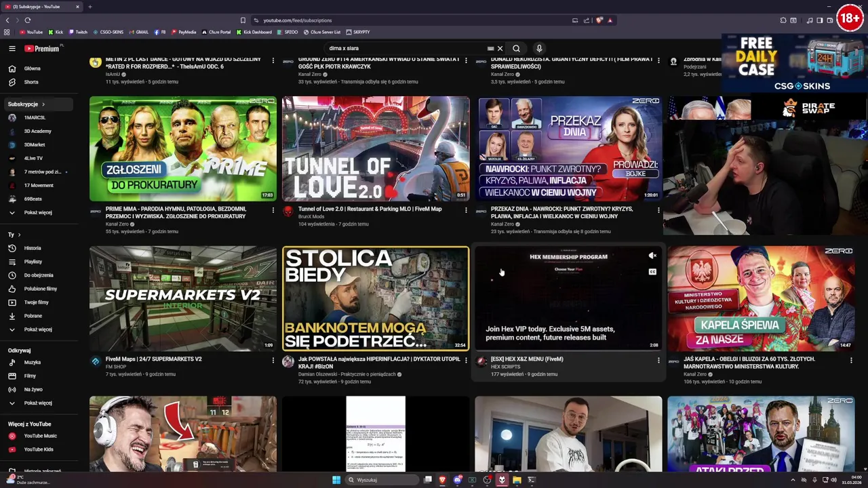This screenshot has height=488, width=868.
Task: Expand Pokaż więcej under subscriptions
Action: click(37, 212)
